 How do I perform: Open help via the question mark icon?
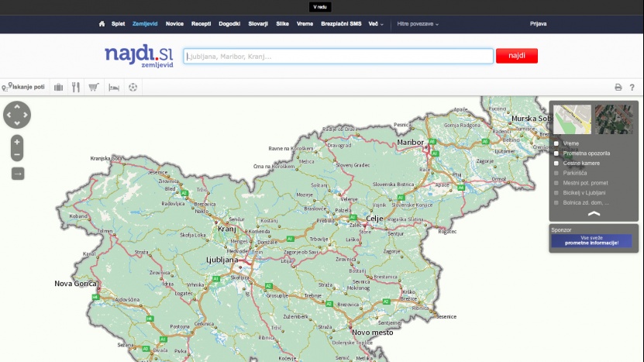click(632, 88)
